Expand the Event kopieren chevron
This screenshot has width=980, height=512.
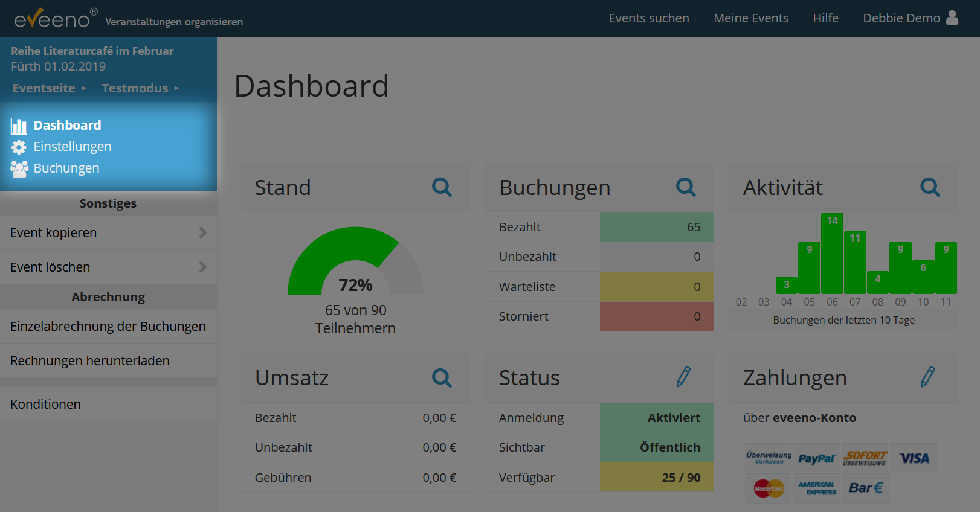203,232
